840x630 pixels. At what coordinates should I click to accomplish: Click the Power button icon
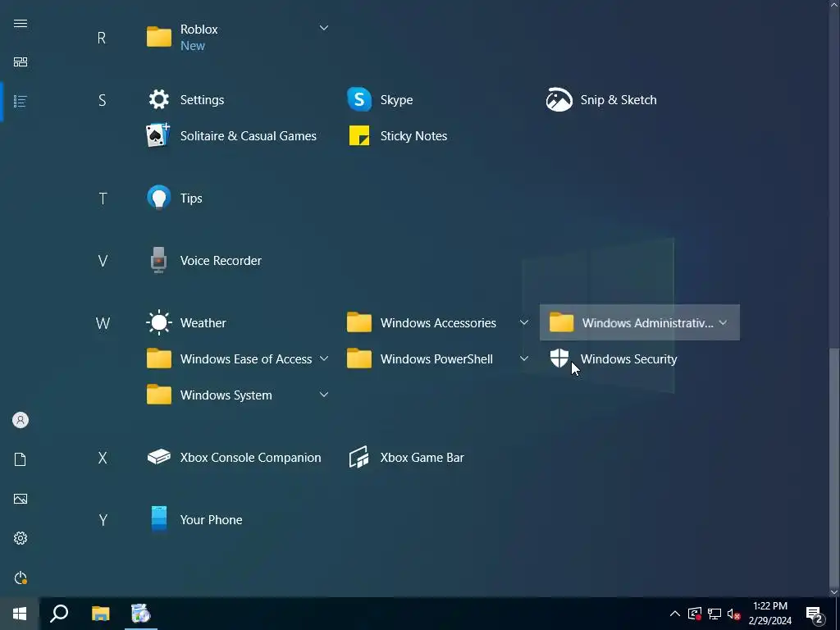[x=21, y=577]
